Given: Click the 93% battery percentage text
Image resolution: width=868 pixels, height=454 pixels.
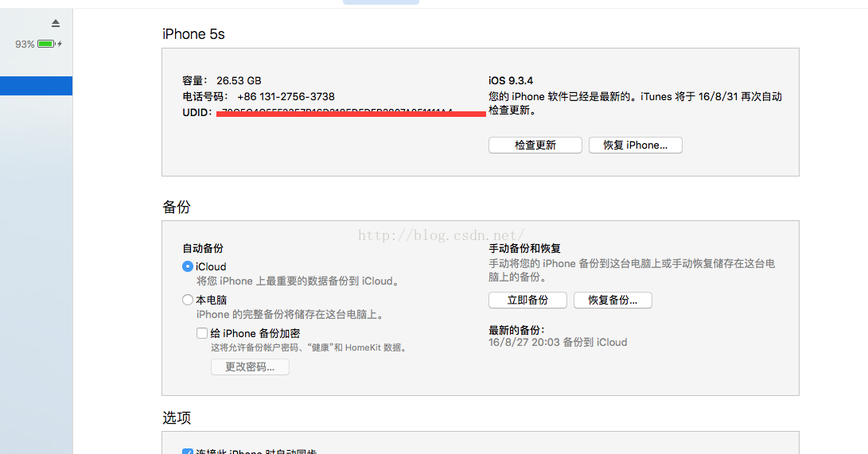Looking at the screenshot, I should pyautogui.click(x=25, y=45).
